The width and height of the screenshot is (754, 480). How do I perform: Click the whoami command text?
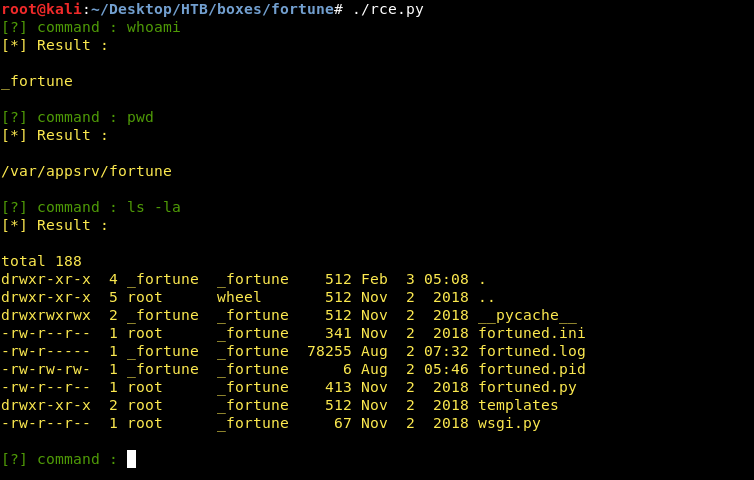click(x=153, y=27)
